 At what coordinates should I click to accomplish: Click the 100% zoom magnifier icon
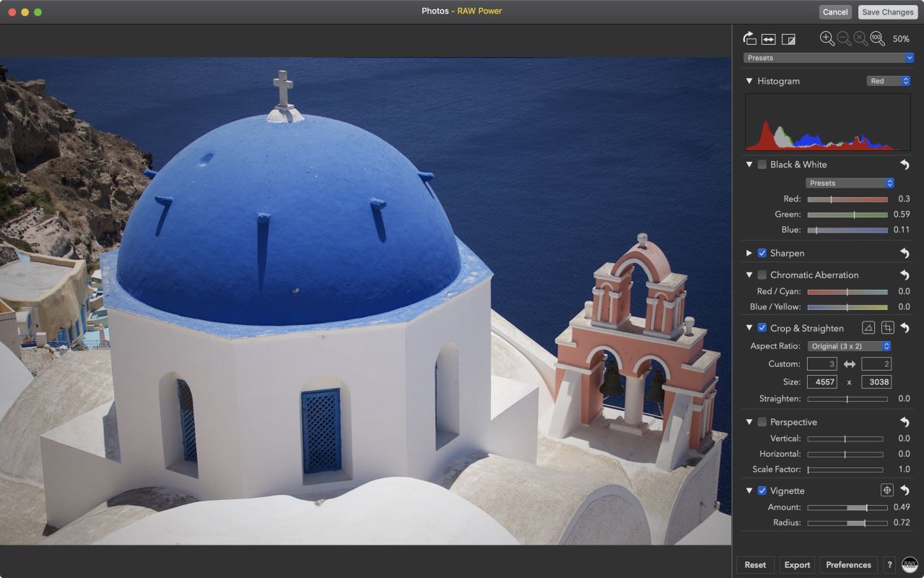(877, 39)
